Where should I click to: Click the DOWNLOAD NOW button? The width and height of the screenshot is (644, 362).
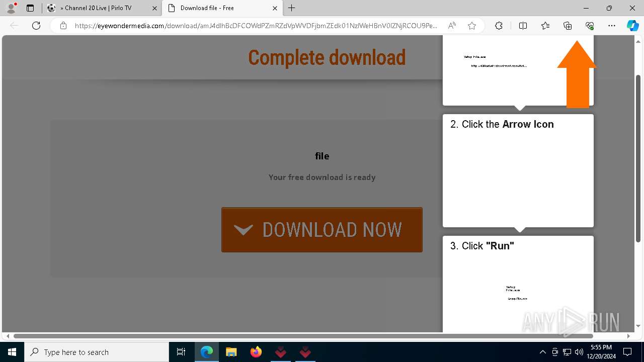click(x=322, y=230)
